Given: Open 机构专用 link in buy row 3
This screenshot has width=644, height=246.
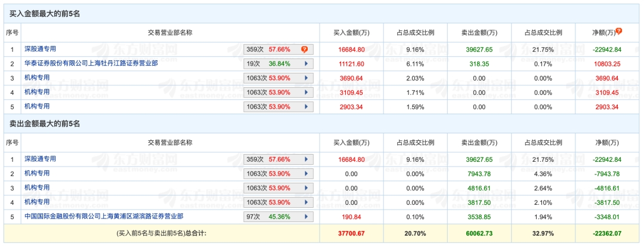Looking at the screenshot, I should tap(37, 78).
